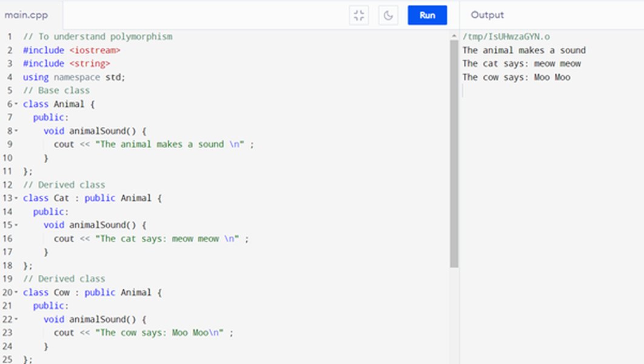
Task: Click output line 'The cow says: Moo Moo'
Action: click(516, 77)
